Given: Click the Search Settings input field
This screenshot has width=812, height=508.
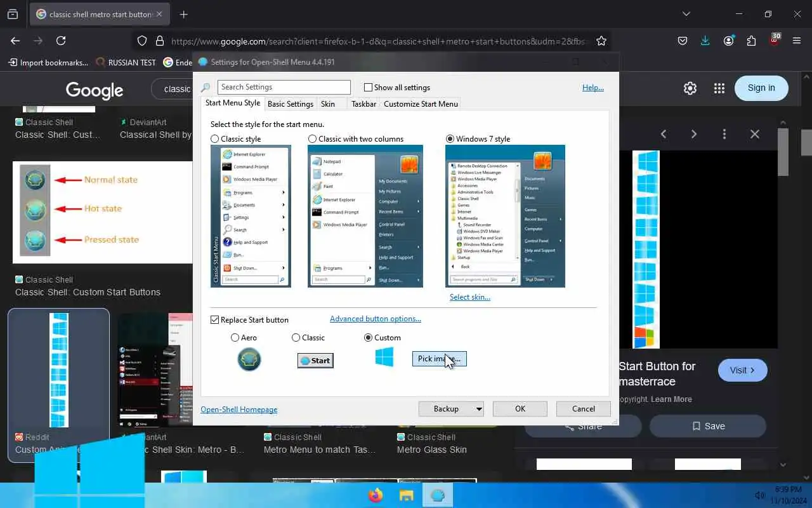Looking at the screenshot, I should (x=284, y=87).
